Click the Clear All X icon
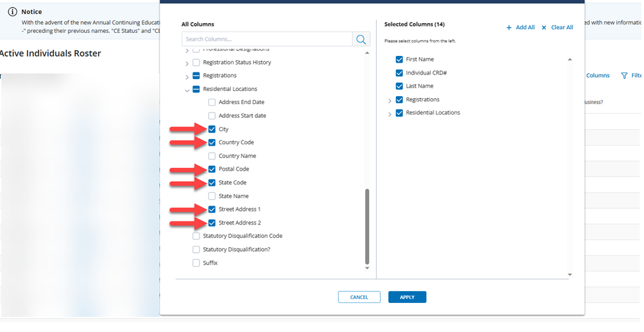Viewport: 644px width, 332px height. pos(543,28)
